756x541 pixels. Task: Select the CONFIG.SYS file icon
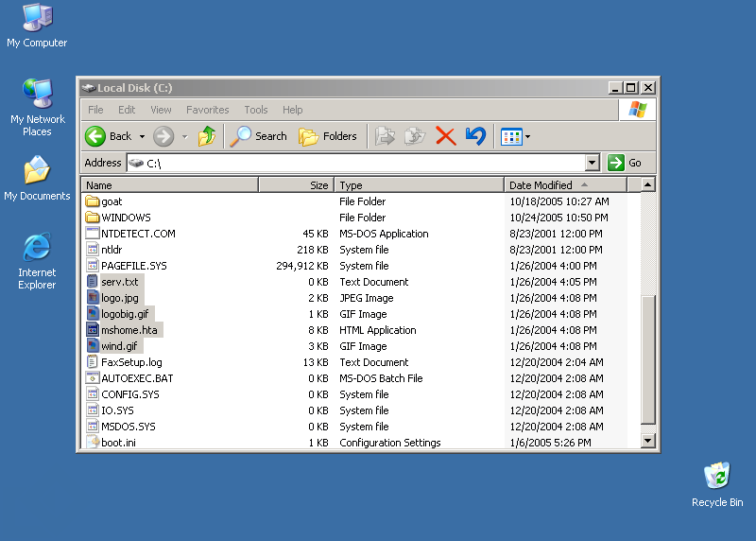point(92,394)
